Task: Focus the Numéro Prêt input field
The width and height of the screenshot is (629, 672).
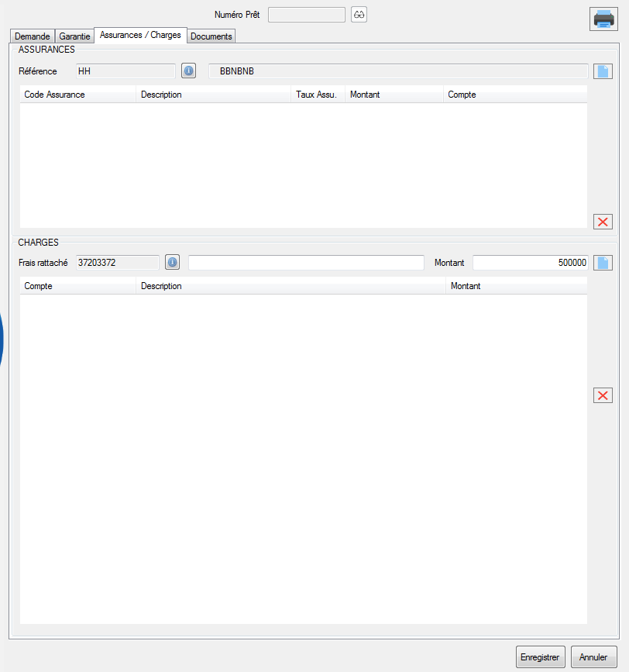Action: click(307, 15)
